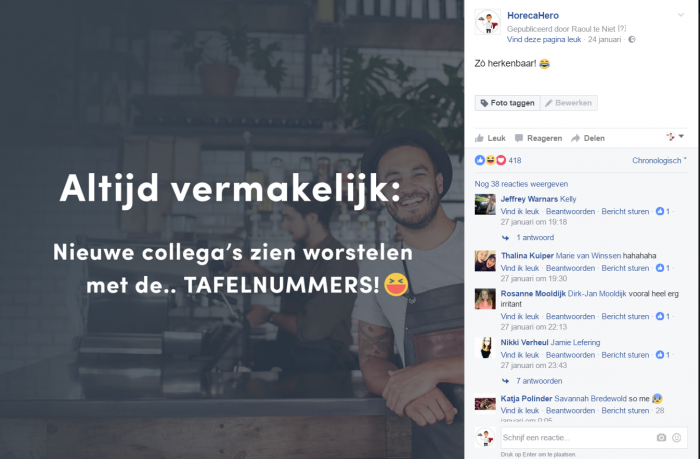The height and width of the screenshot is (459, 700).
Task: Click the Foto taggen button
Action: (x=508, y=103)
